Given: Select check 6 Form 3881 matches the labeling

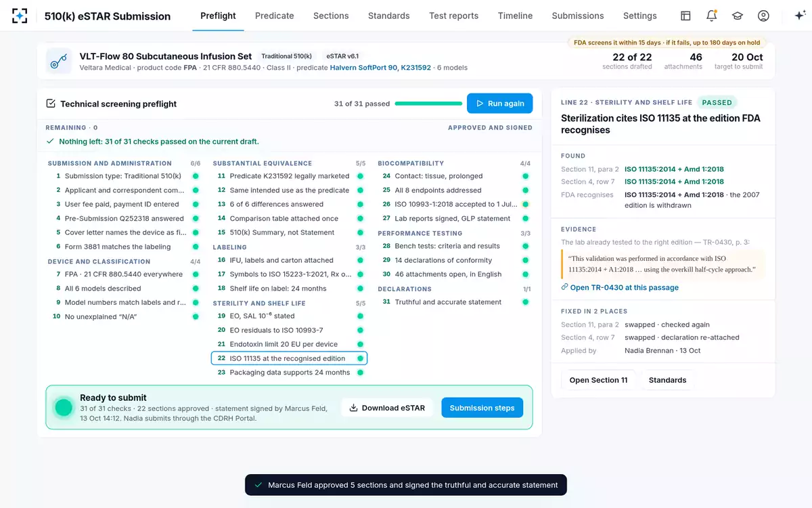Looking at the screenshot, I should (x=125, y=247).
